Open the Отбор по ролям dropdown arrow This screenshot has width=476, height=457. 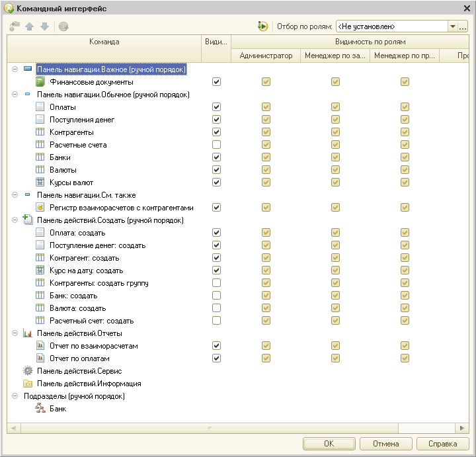pos(453,26)
